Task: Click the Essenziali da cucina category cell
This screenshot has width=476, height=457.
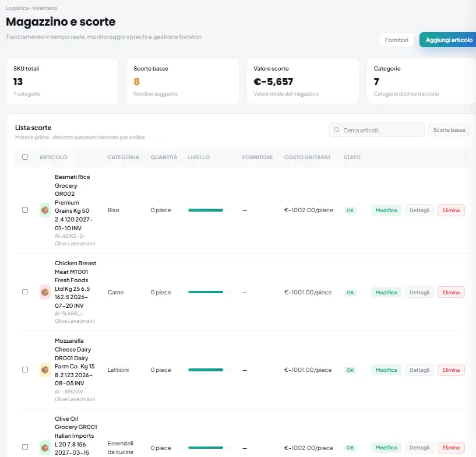Action: [x=121, y=448]
